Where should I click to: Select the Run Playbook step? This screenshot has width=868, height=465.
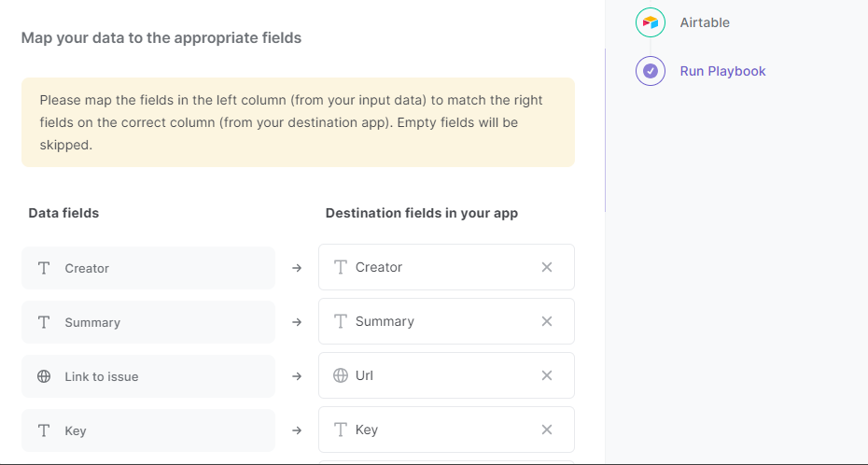pyautogui.click(x=722, y=71)
